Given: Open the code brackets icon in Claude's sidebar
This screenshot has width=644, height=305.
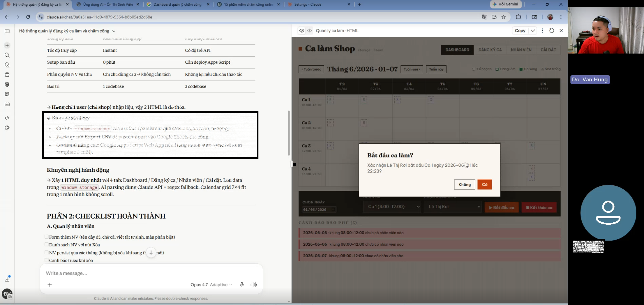Looking at the screenshot, I should 7,118.
